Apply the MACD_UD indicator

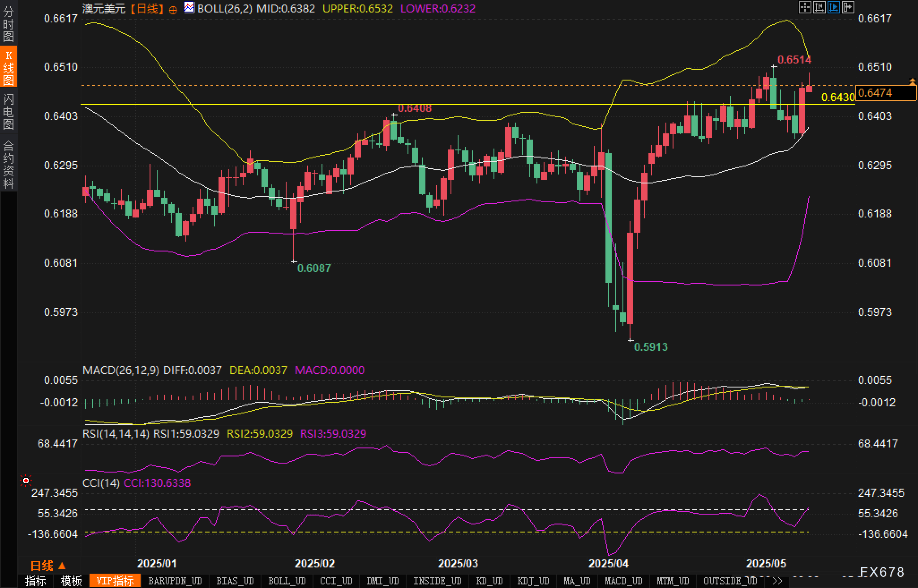[x=623, y=581]
